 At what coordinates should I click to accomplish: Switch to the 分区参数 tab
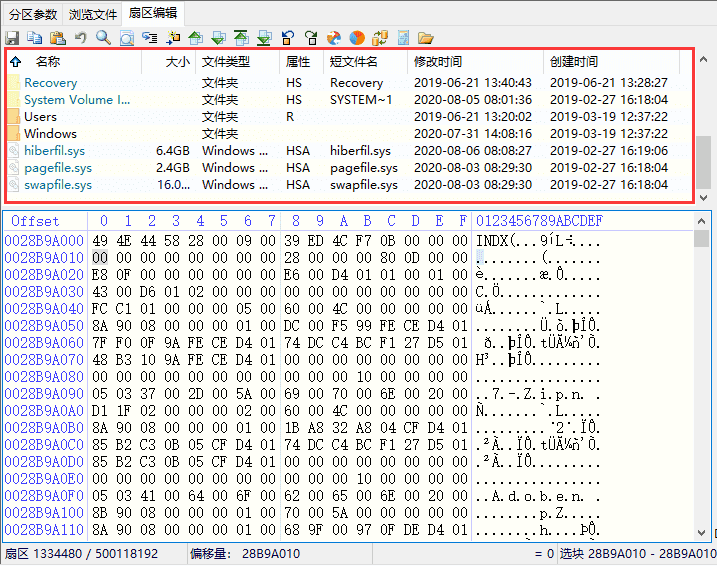33,14
